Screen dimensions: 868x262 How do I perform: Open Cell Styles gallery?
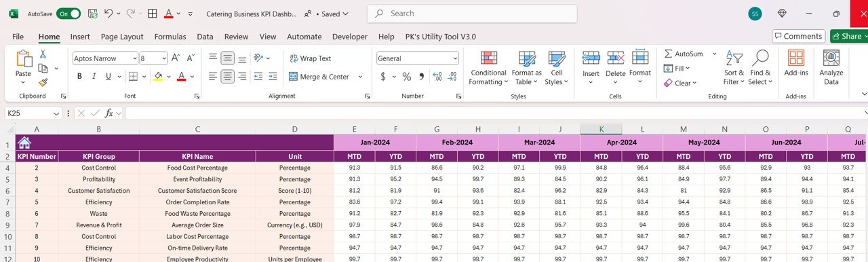click(x=557, y=68)
